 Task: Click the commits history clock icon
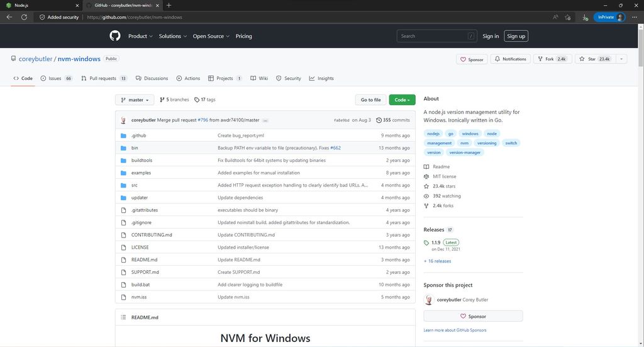[379, 120]
